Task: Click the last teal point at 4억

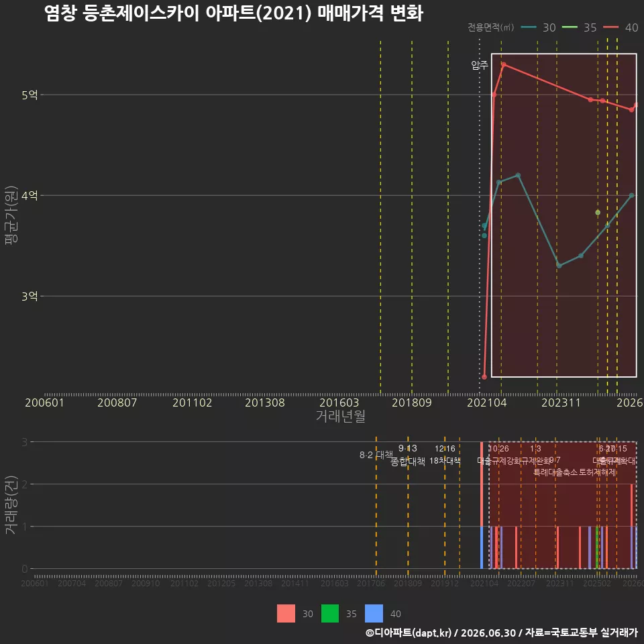Action: pyautogui.click(x=632, y=195)
